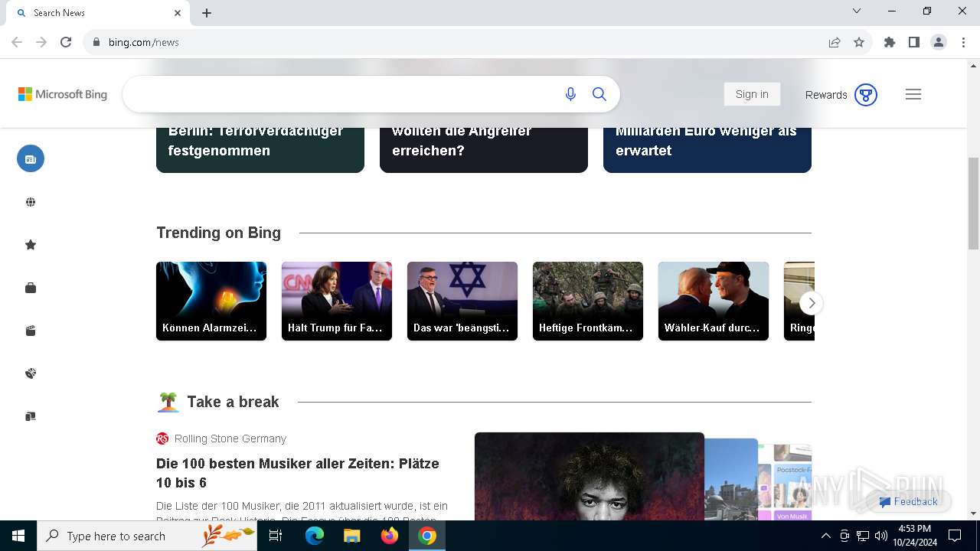
Task: Open Chrome extensions puzzle icon
Action: point(890,42)
